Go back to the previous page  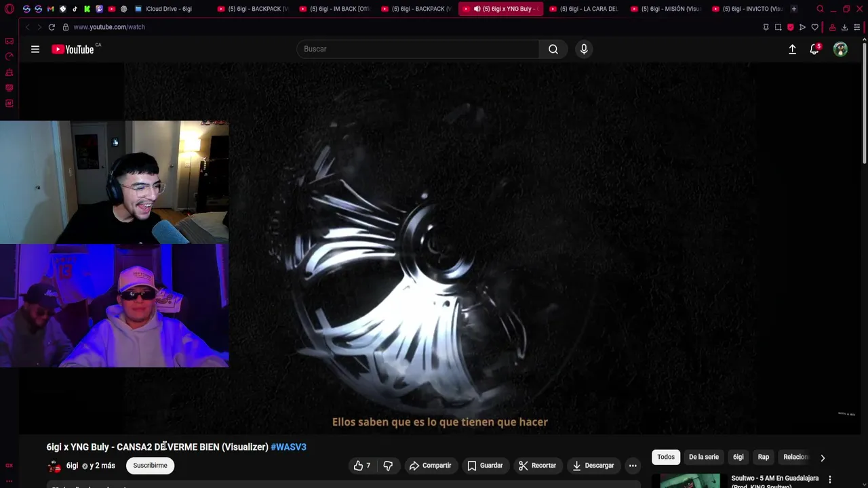coord(27,27)
